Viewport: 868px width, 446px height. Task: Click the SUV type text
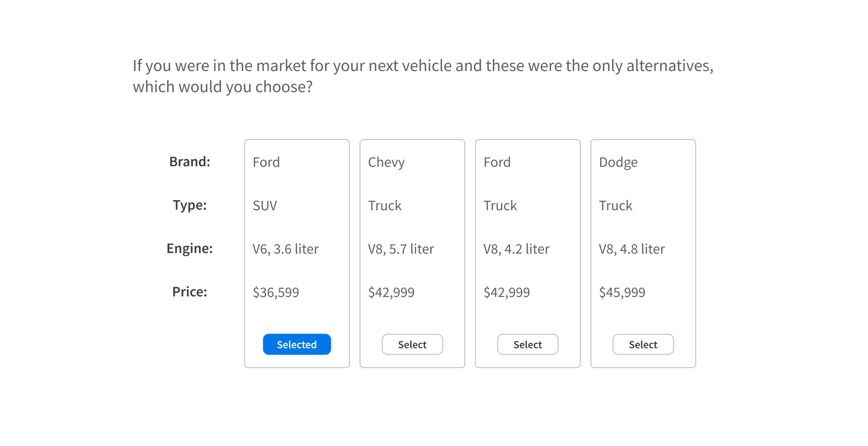[265, 206]
